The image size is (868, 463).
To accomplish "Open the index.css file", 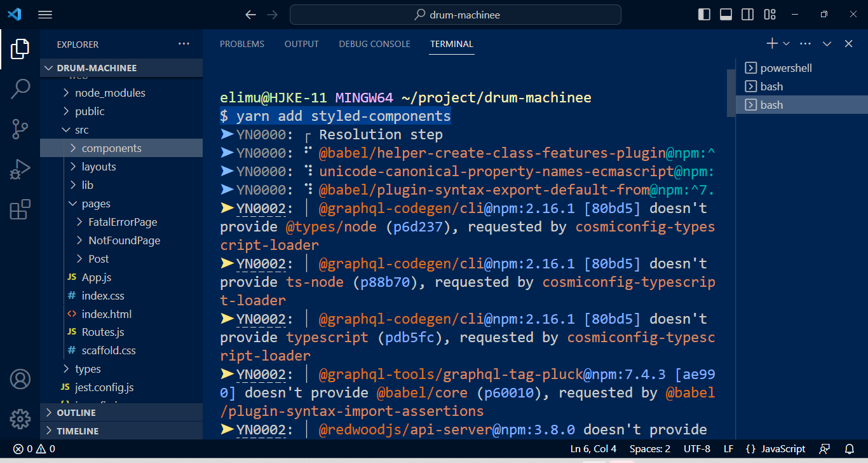I will point(121,296).
